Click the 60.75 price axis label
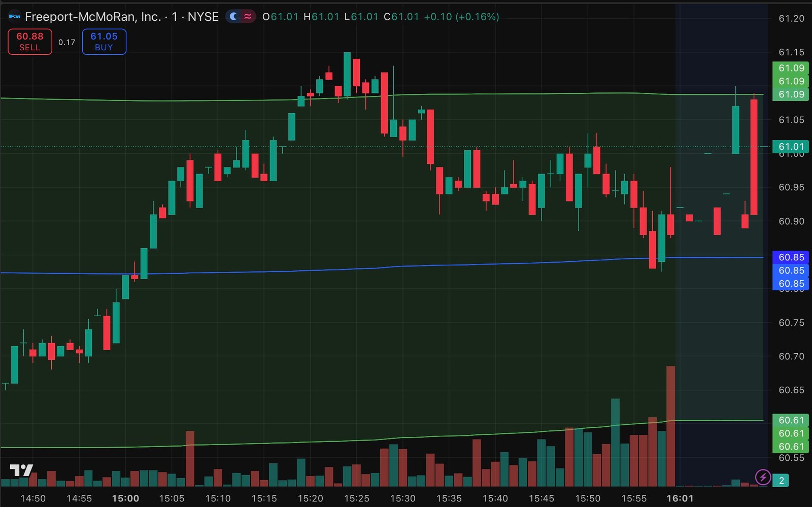Viewport: 812px width, 507px height. [792, 323]
